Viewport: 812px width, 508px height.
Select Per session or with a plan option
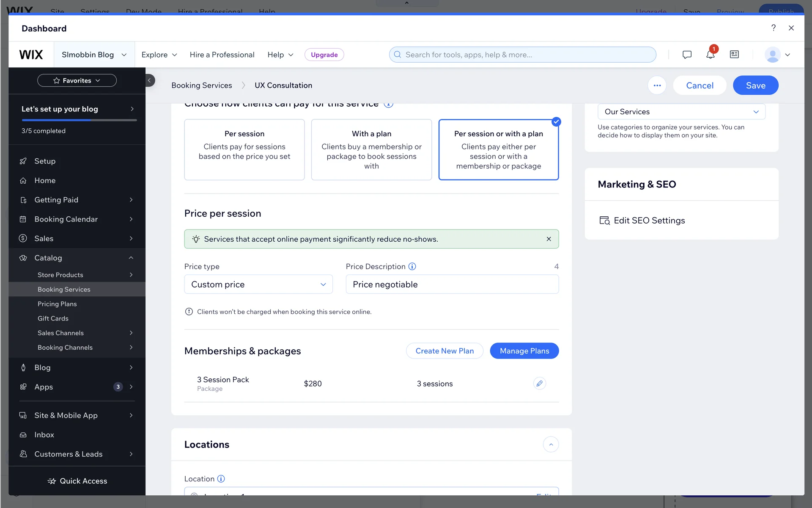(x=498, y=149)
